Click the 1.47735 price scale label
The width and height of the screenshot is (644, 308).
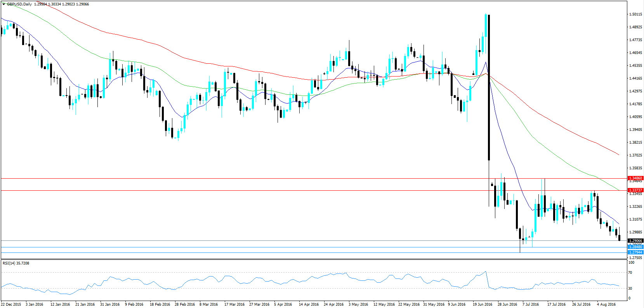[x=635, y=40]
